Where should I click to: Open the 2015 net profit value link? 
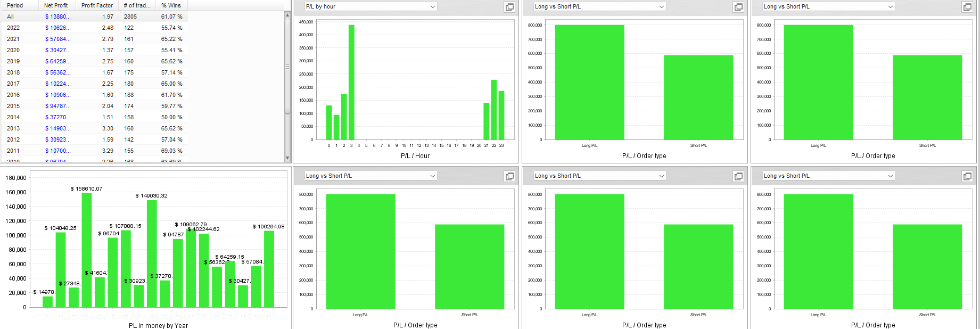tap(57, 106)
